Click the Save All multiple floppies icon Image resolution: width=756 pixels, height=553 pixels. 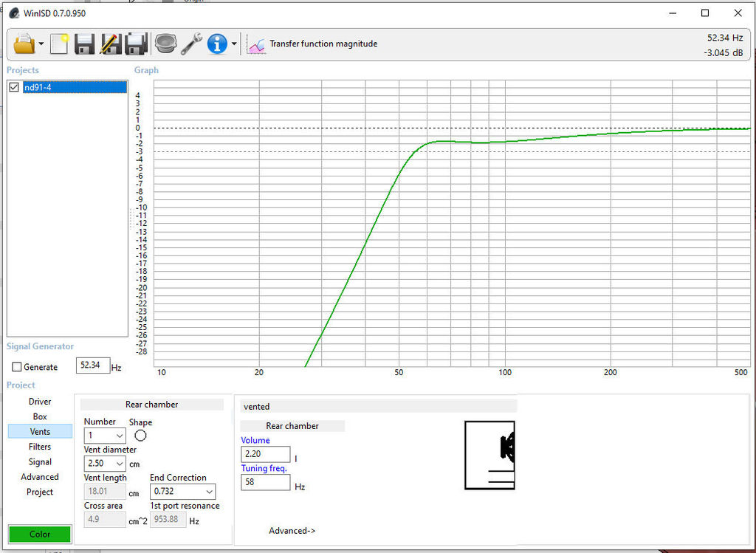136,44
